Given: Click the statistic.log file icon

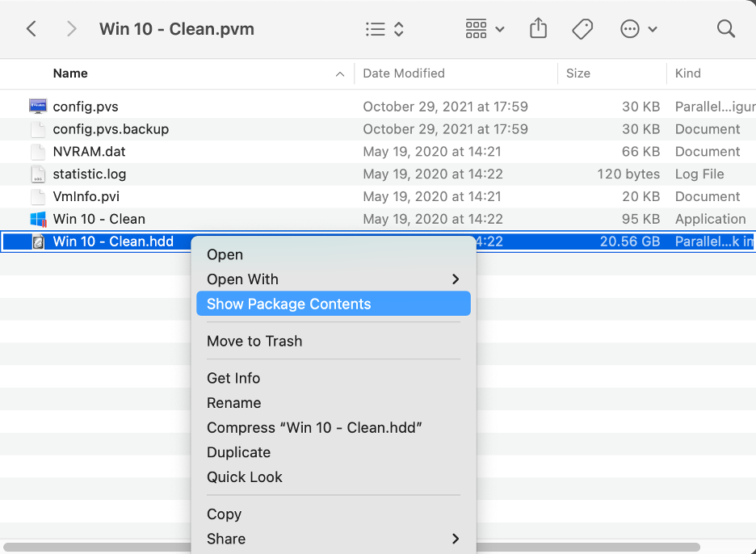Looking at the screenshot, I should 38,174.
